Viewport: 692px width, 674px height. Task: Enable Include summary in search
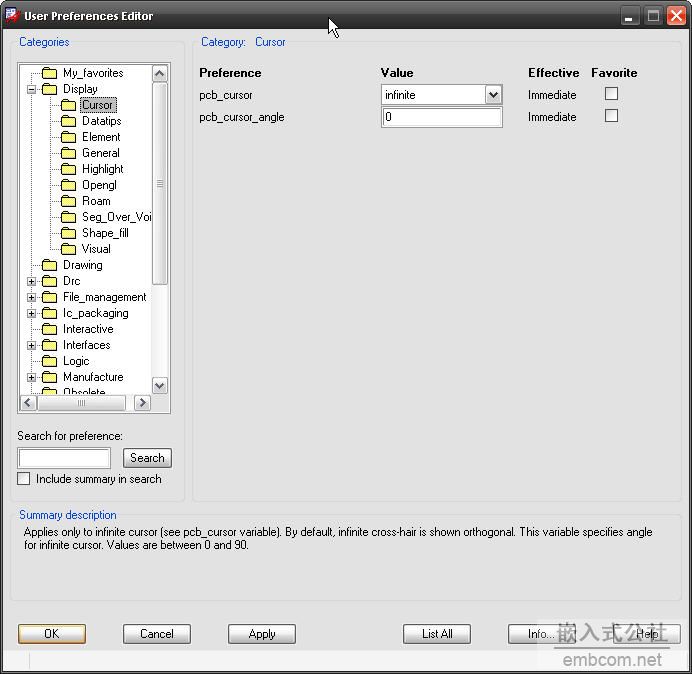coord(24,479)
